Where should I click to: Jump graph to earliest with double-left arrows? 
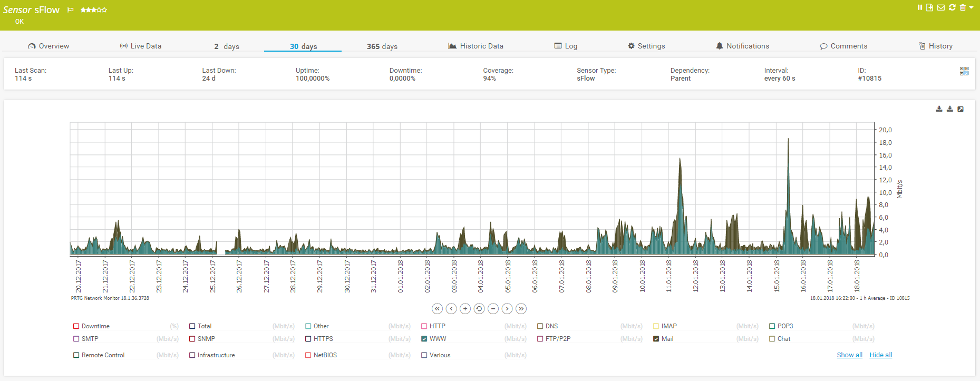(437, 309)
